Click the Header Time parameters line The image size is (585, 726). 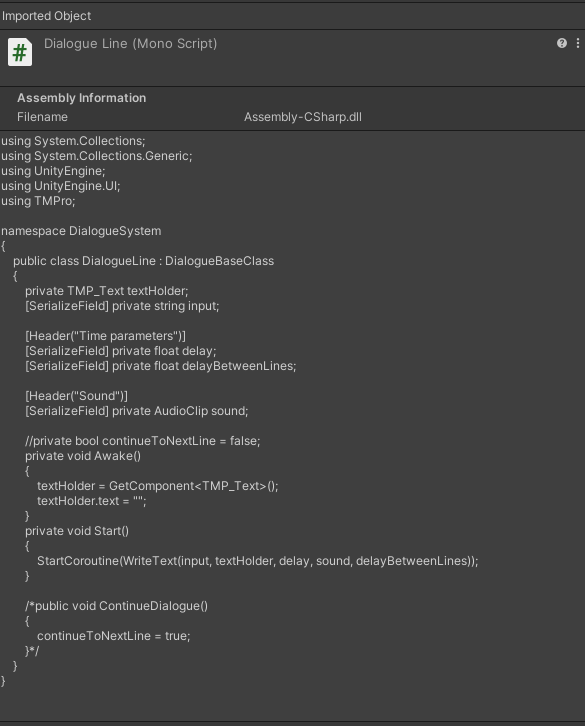(106, 336)
